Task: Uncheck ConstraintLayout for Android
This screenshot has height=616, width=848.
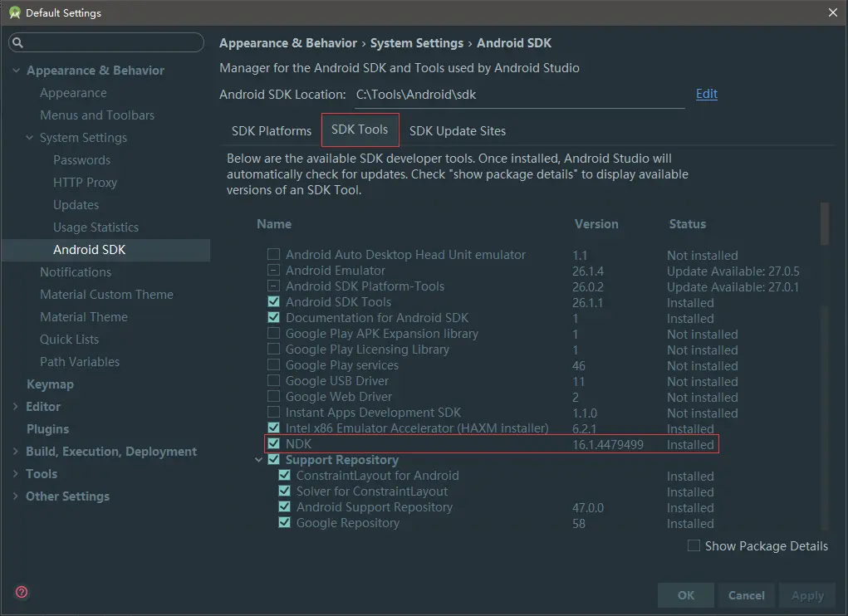Action: 285,475
